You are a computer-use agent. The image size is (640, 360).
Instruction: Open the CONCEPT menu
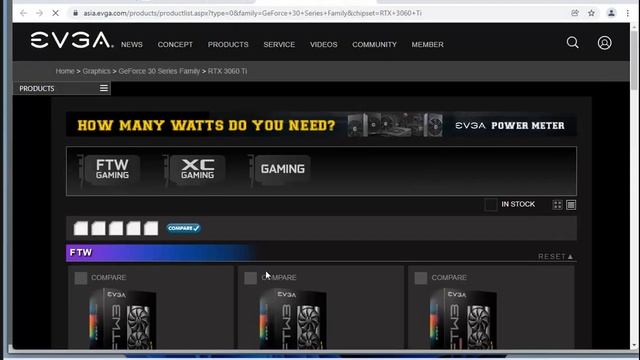pos(175,44)
